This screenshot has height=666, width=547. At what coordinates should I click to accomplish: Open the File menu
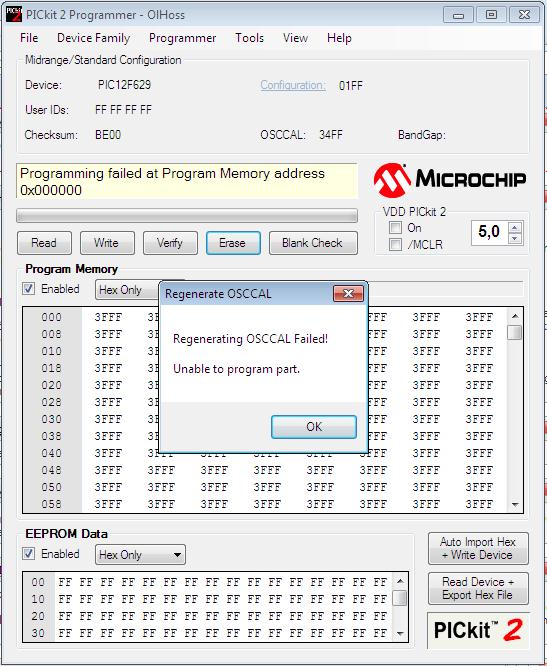(x=29, y=38)
